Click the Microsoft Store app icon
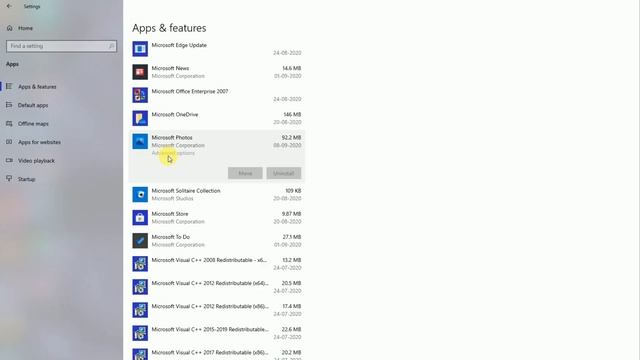This screenshot has width=640, height=360. click(x=140, y=218)
